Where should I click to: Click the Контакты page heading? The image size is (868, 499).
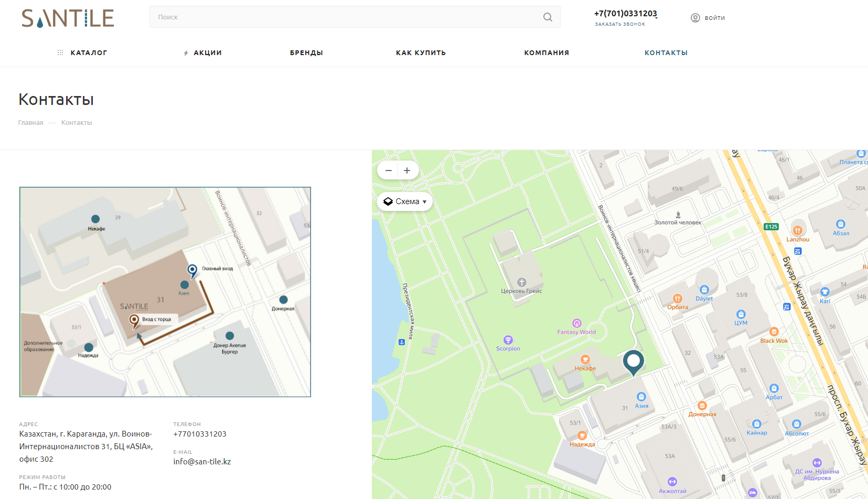point(56,99)
